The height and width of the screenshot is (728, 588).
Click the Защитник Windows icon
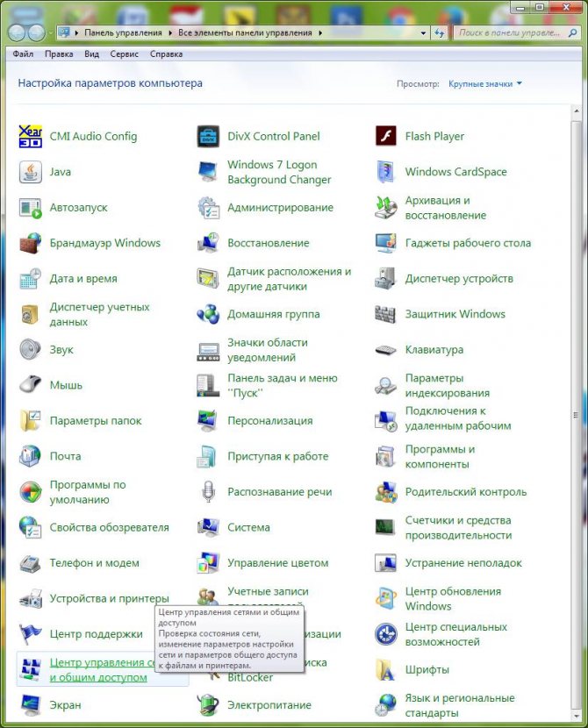385,314
